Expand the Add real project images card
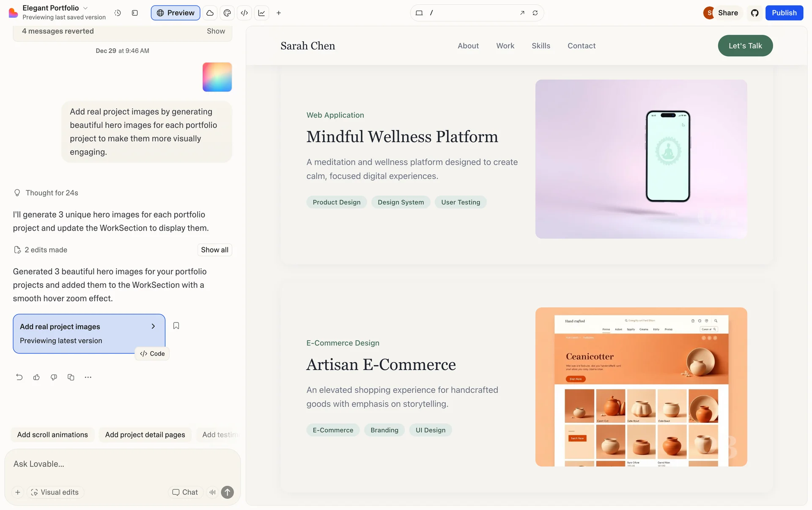The width and height of the screenshot is (812, 510). [153, 326]
